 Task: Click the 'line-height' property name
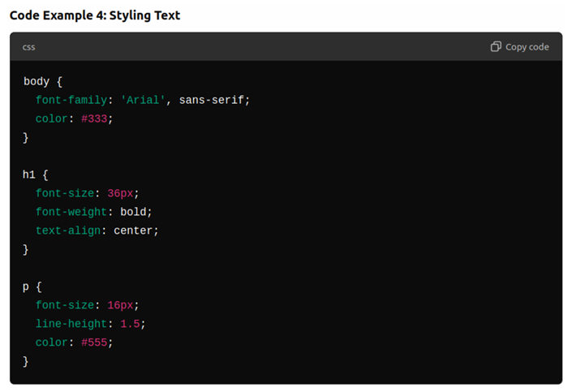click(x=71, y=324)
